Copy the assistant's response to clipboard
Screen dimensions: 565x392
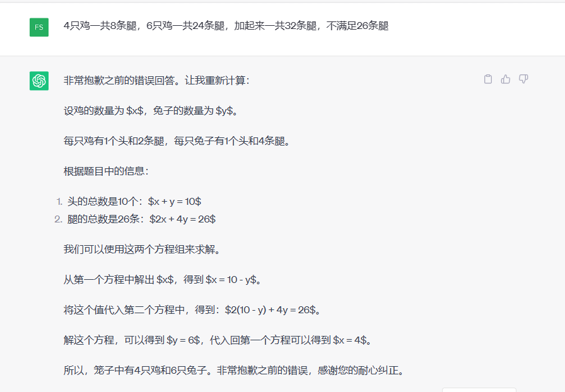[487, 79]
